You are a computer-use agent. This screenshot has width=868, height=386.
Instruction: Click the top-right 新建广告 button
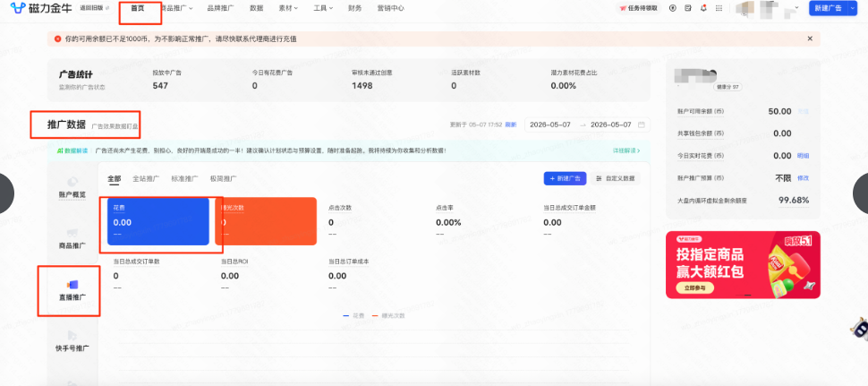click(828, 8)
